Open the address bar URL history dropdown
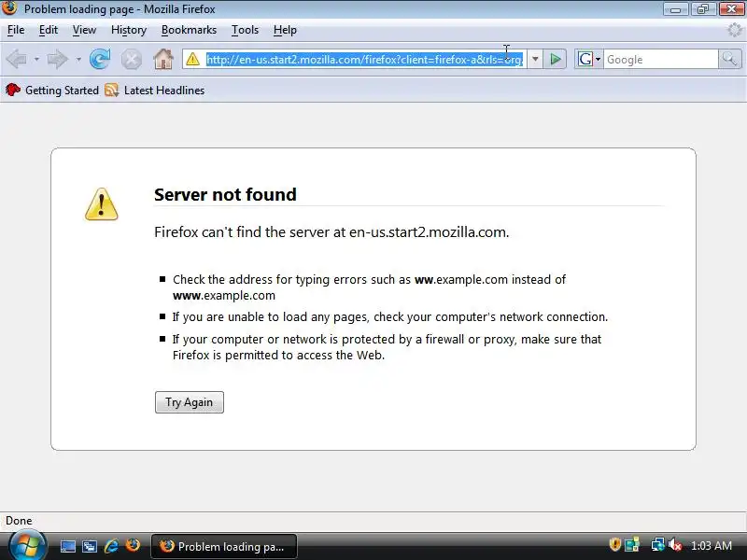The width and height of the screenshot is (747, 560). pos(535,60)
